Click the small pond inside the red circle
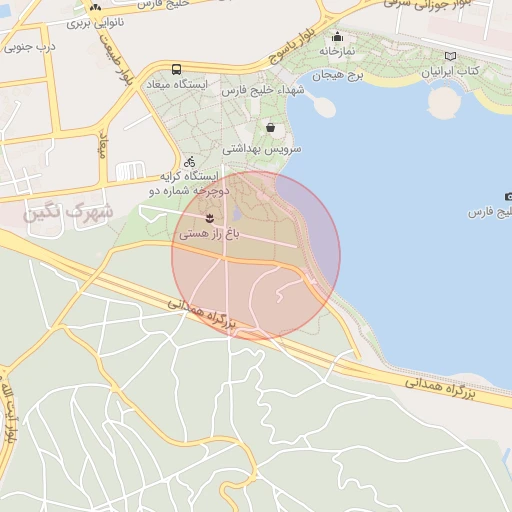This screenshot has height=512, width=512. [237, 213]
